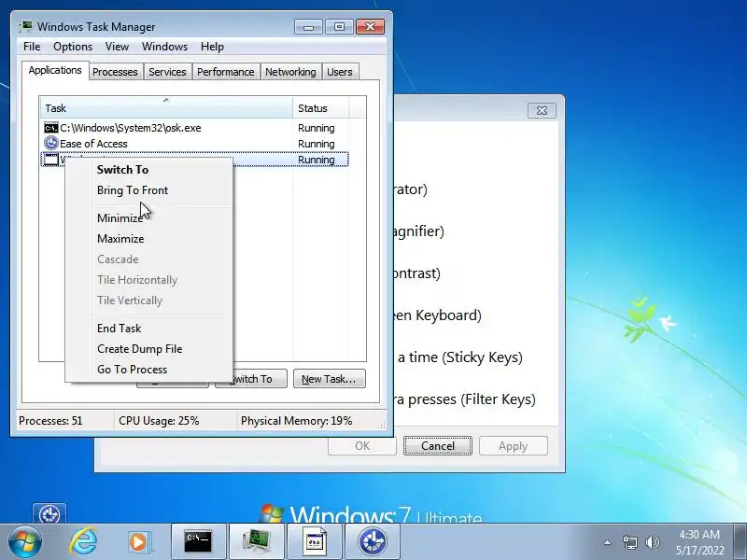Open the Windows Start orb
747x560 pixels.
tap(25, 542)
